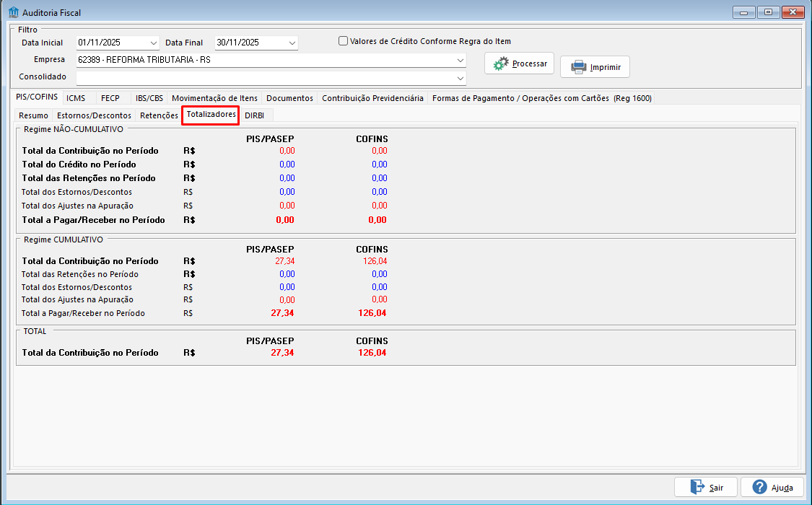Expand the Consolidado combo box
This screenshot has height=505, width=812.
pos(460,78)
